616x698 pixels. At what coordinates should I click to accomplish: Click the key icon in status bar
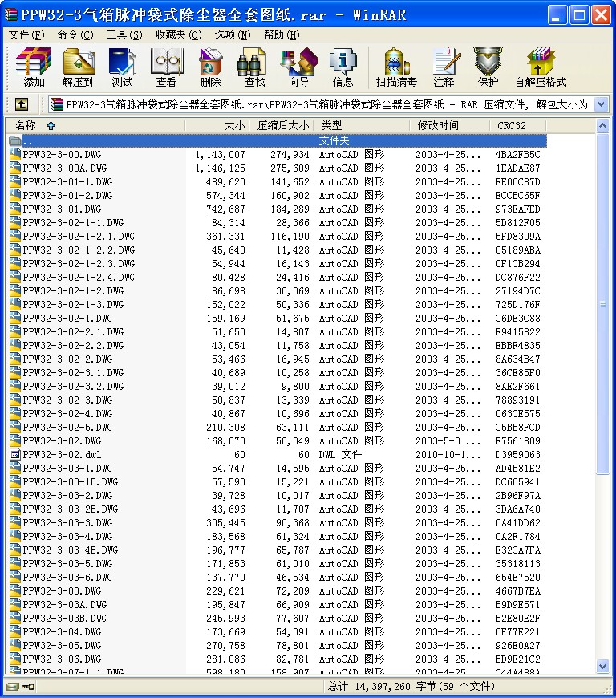[x=27, y=687]
